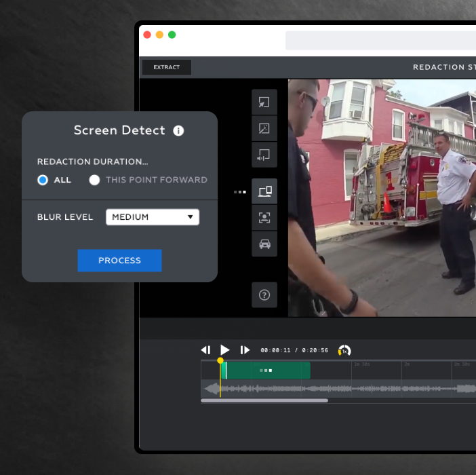Open the Blur Level MEDIUM dropdown
The image size is (476, 475).
(153, 217)
